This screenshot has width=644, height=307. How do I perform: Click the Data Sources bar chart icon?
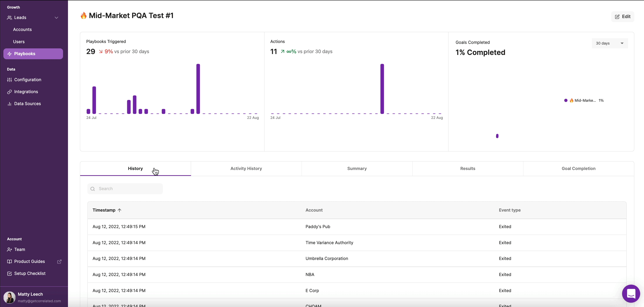coord(9,104)
